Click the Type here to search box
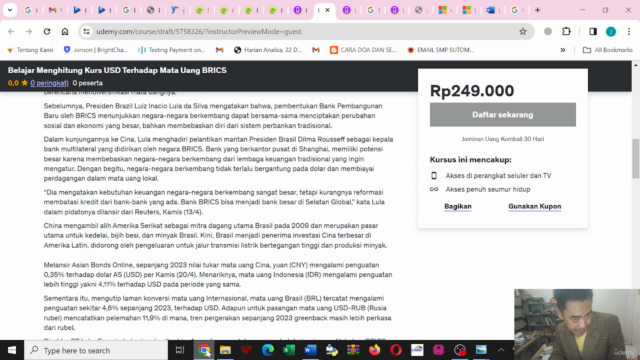640x360 pixels. (96, 350)
